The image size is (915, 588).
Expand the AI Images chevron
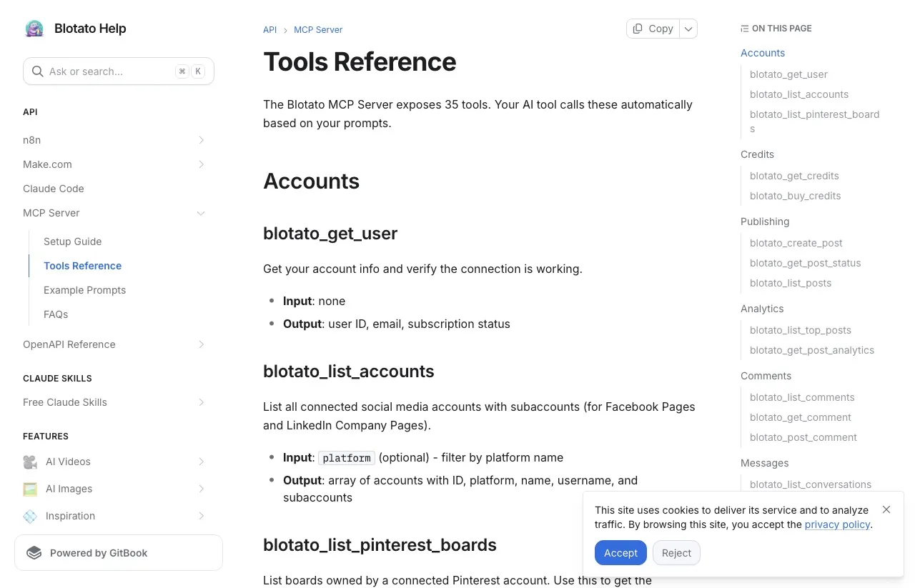click(x=201, y=489)
